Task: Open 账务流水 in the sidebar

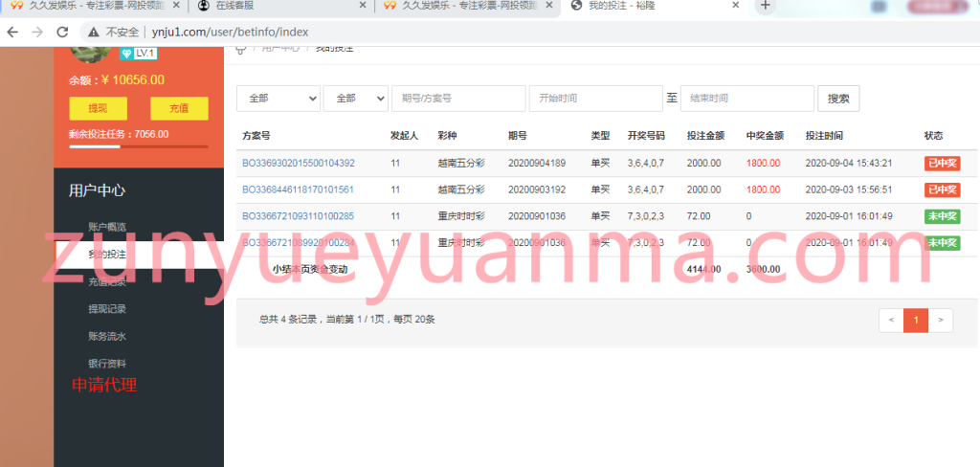Action: pos(107,336)
